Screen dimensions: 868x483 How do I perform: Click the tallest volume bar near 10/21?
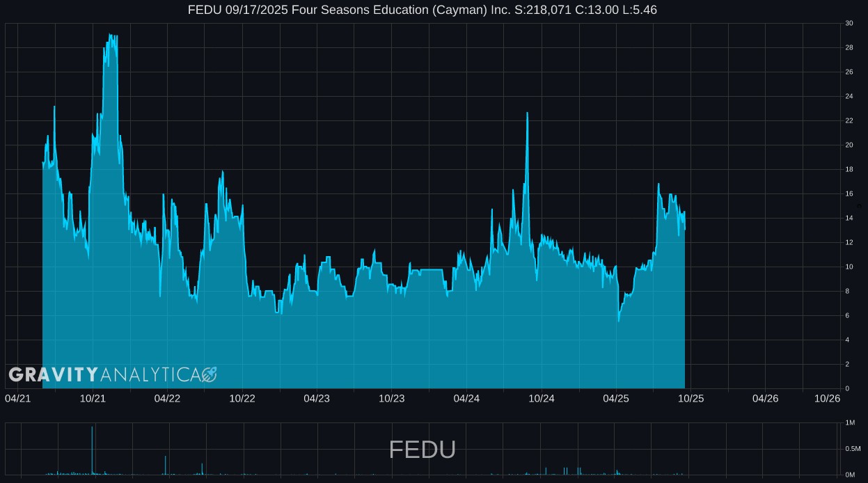(x=92, y=451)
